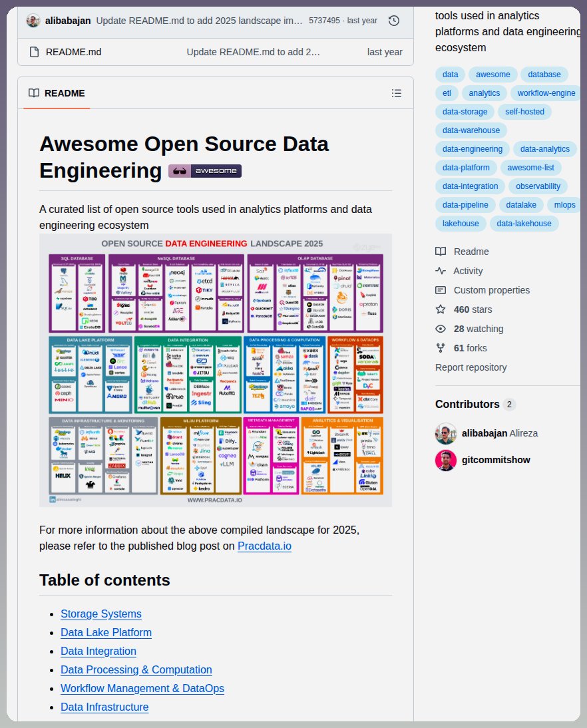Open Readme link in About sidebar
Viewport: 587px width, 728px height.
[462, 252]
